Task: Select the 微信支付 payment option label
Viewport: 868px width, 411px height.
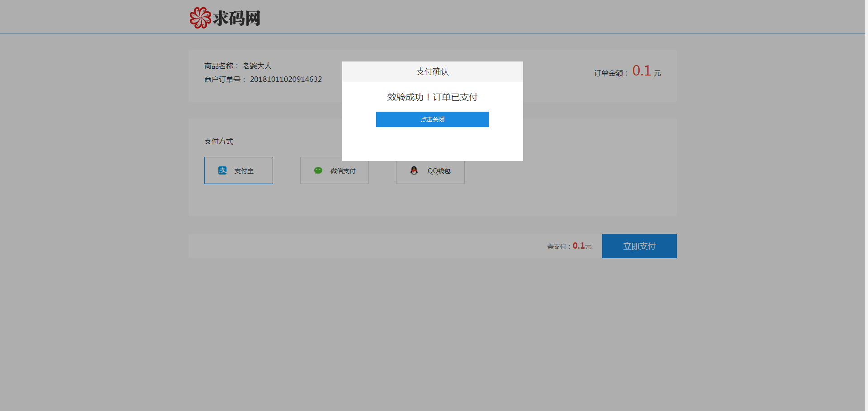Action: pos(343,171)
